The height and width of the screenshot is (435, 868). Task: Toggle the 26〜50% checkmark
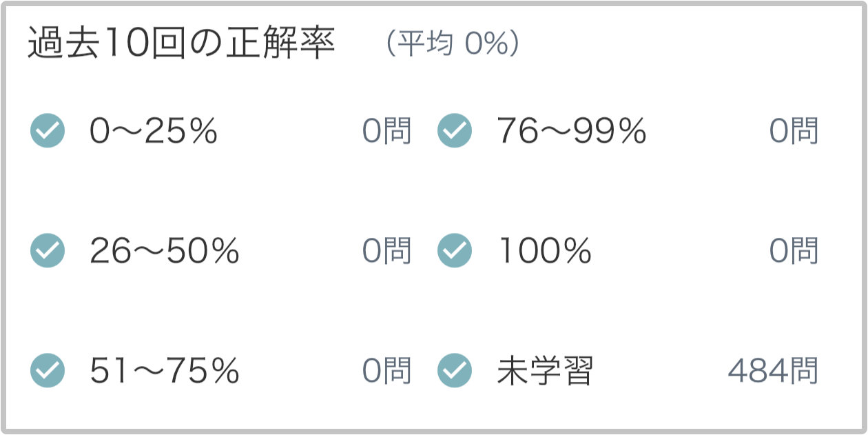[48, 251]
